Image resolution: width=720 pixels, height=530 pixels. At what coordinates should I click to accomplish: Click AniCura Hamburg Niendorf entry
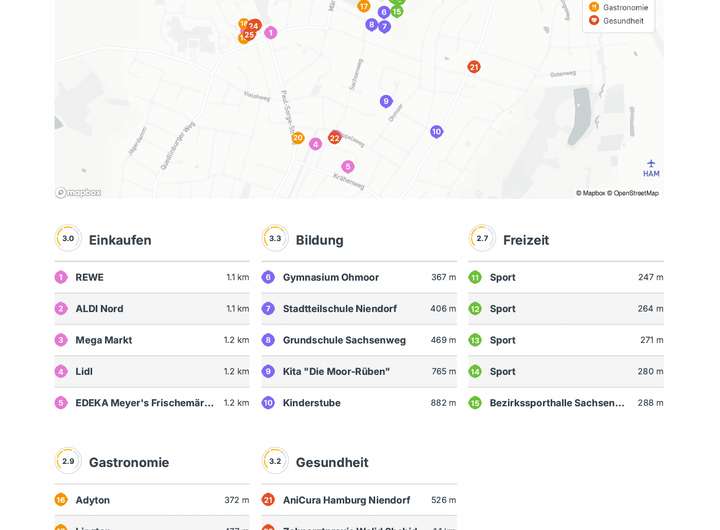[x=346, y=500]
